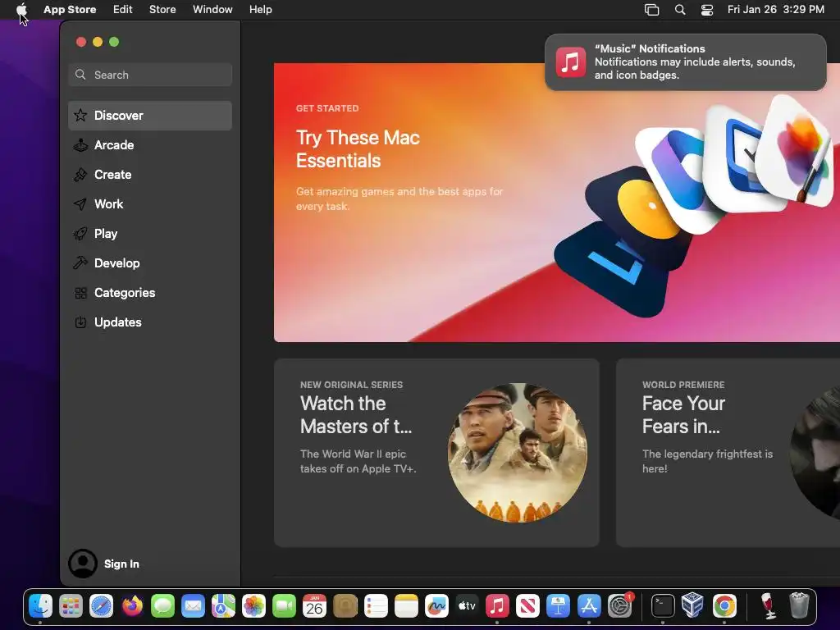Click the account avatar icon
840x630 pixels.
pos(83,564)
